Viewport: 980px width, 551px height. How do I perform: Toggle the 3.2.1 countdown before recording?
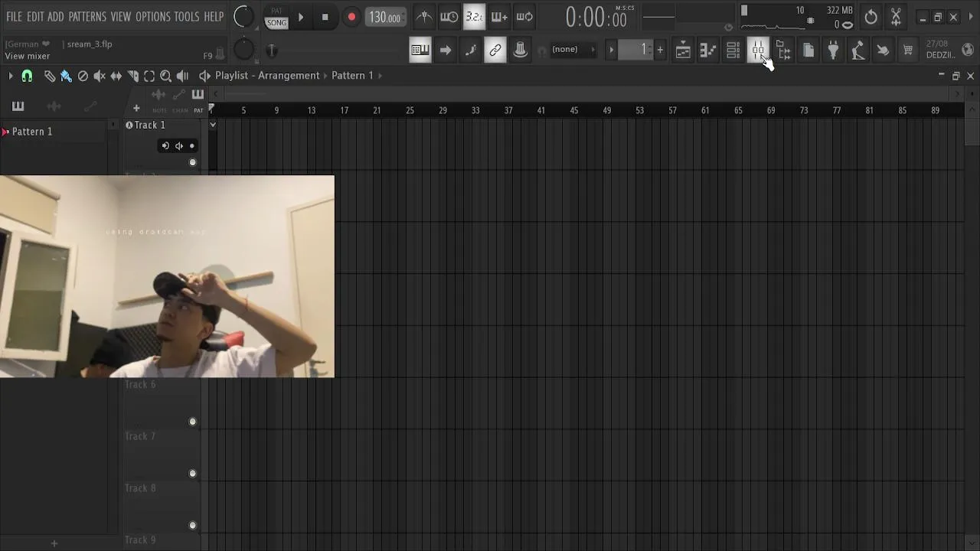pos(474,17)
